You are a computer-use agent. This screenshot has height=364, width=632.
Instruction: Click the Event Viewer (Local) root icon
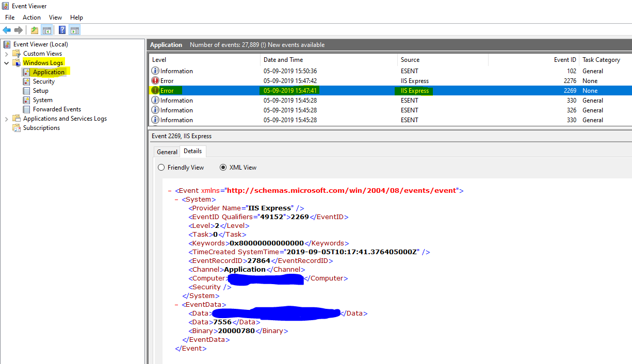coord(7,44)
